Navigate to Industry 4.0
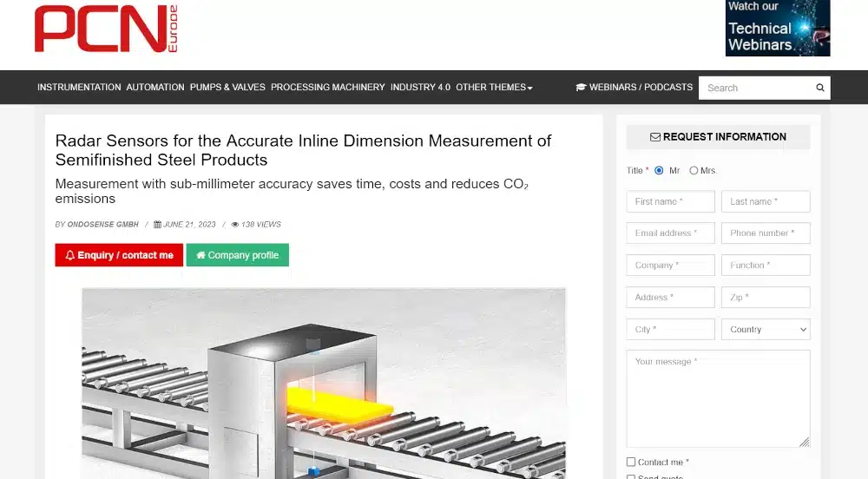This screenshot has height=479, width=868. tap(420, 88)
